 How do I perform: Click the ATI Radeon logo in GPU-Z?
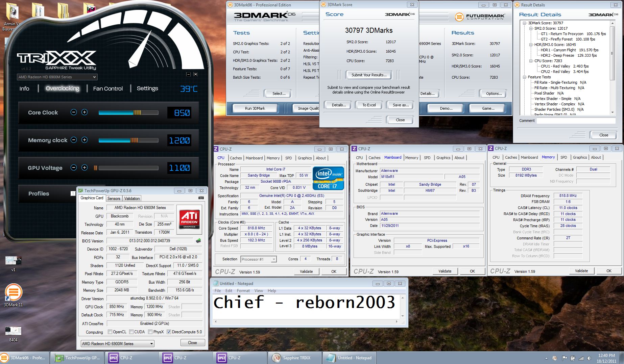pos(189,219)
